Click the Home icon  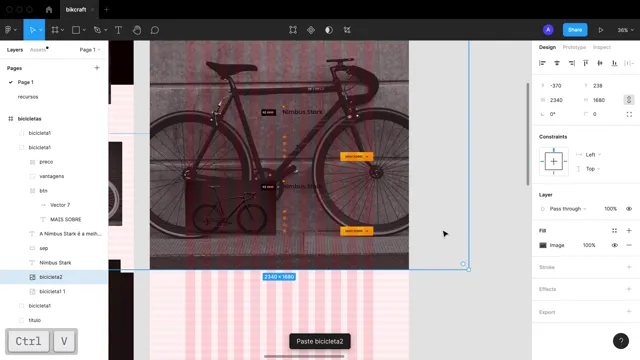(x=49, y=9)
